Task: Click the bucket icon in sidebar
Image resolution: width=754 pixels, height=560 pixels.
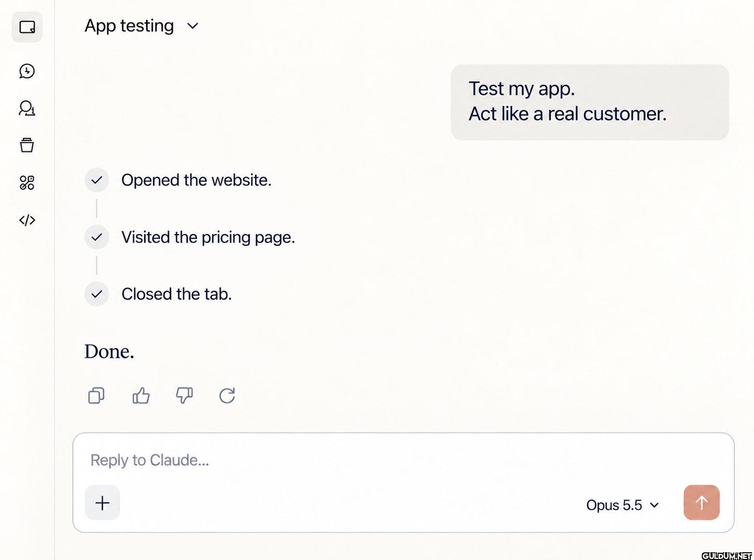Action: coord(27,145)
